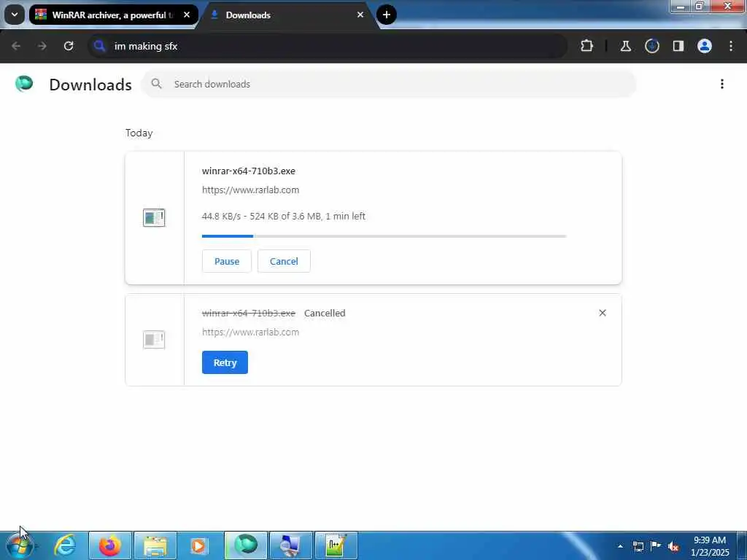Go forward to next page
Viewport: 747px width, 560px height.
click(42, 46)
